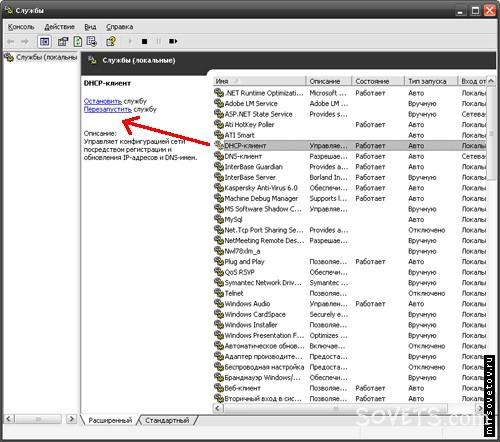This screenshot has height=442, width=500.
Task: Click the Pause service toolbar icon
Action: 159,41
